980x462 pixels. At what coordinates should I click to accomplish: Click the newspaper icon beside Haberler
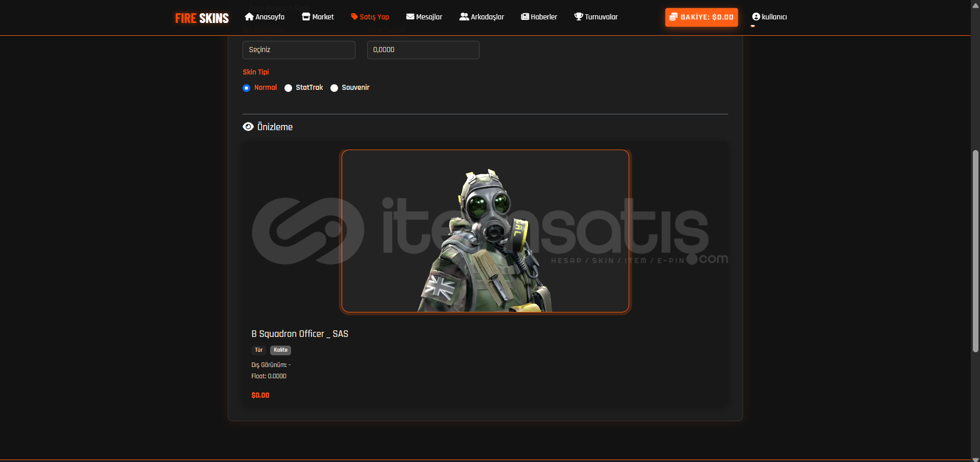(x=525, y=17)
